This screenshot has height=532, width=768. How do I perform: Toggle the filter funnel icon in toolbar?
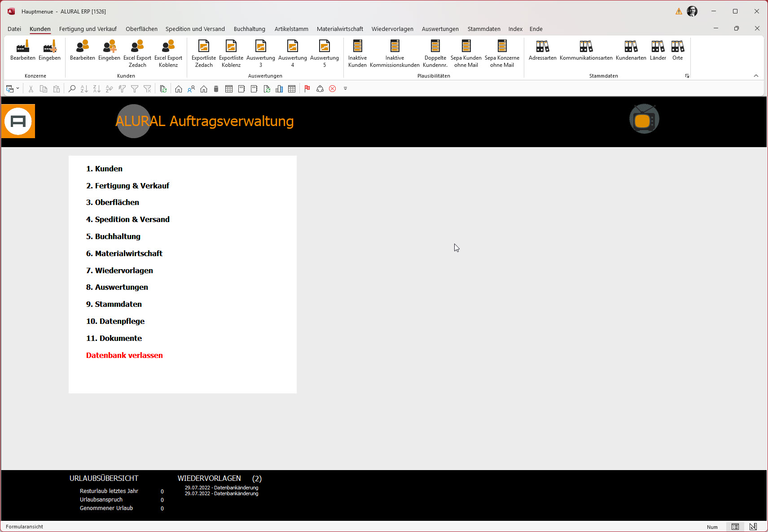tap(135, 89)
